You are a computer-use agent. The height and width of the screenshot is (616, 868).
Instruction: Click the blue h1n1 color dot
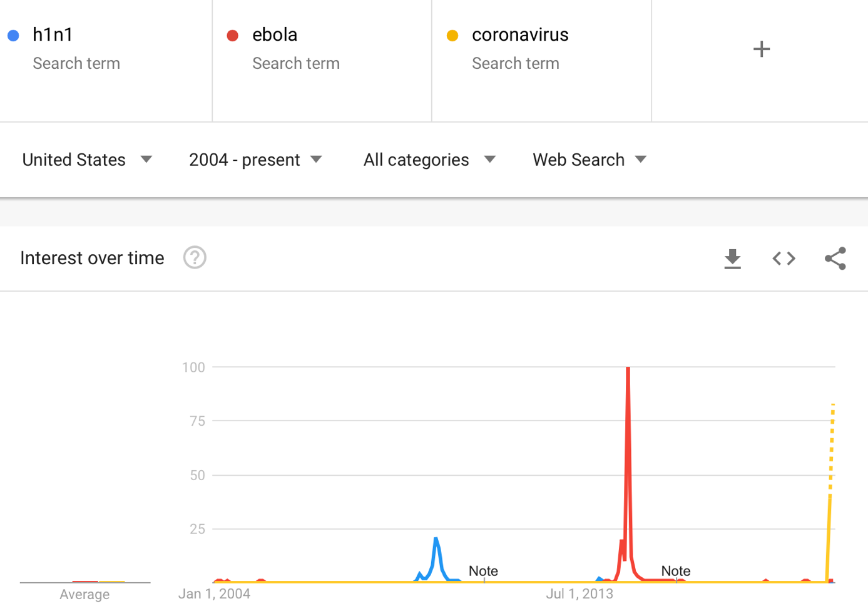pos(13,36)
